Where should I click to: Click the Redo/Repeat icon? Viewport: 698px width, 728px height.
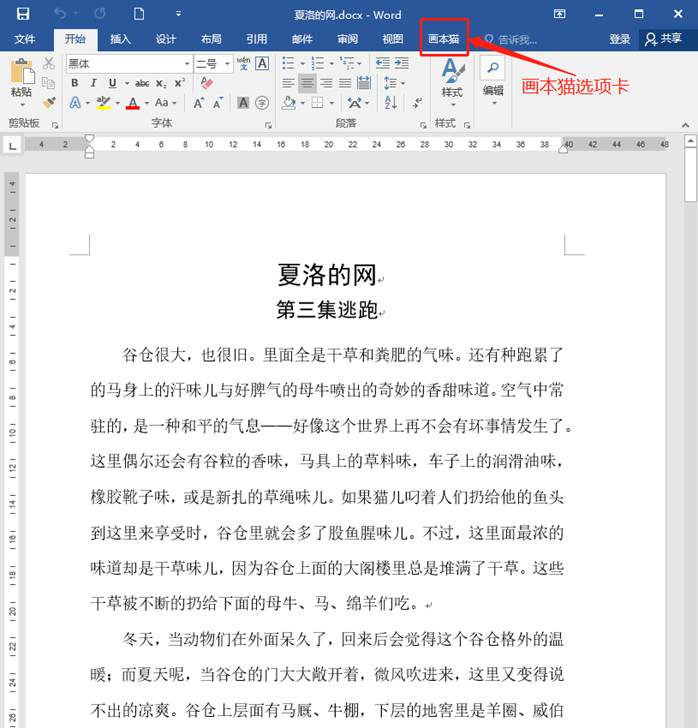point(100,13)
